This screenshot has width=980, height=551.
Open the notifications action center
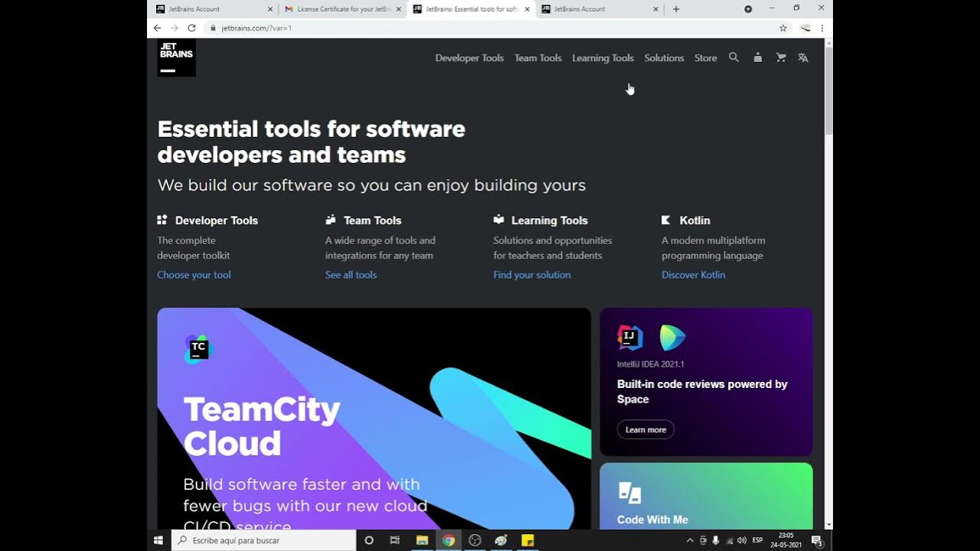[817, 540]
